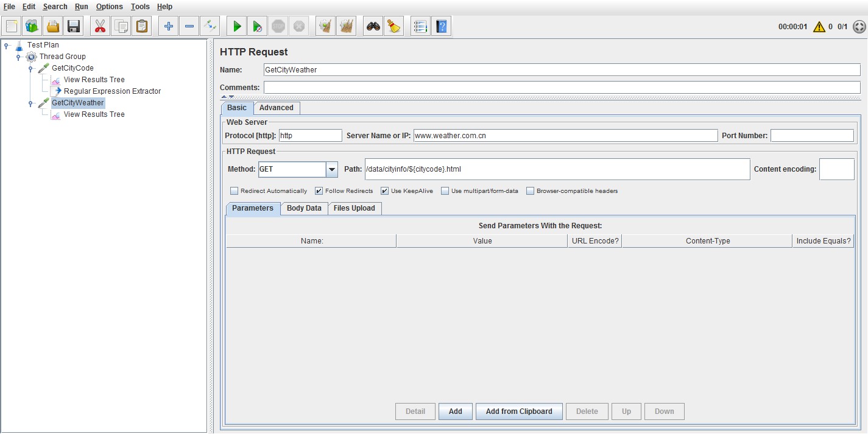Viewport: 868px width, 434px height.
Task: Click Regular Expression Extractor arrow icon
Action: (56, 91)
